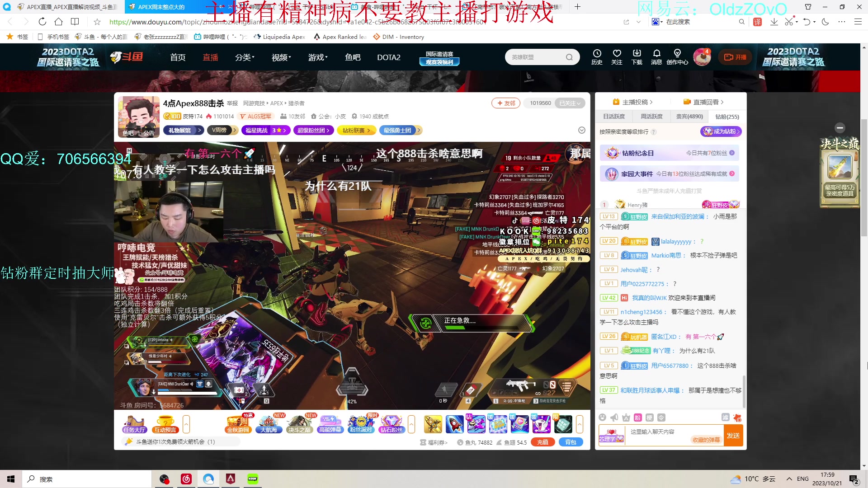This screenshot has height=488, width=868.
Task: Open 鱼吧 in the navigation bar
Action: [x=353, y=57]
